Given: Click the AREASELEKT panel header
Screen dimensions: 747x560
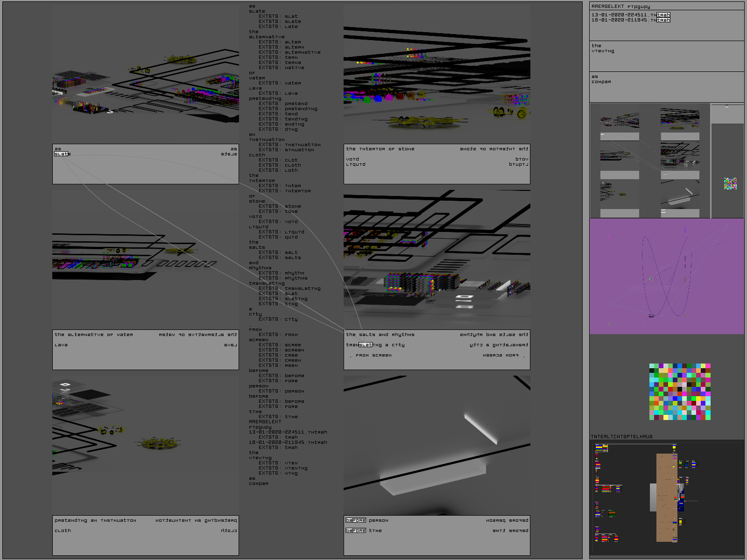Looking at the screenshot, I should (x=620, y=7).
